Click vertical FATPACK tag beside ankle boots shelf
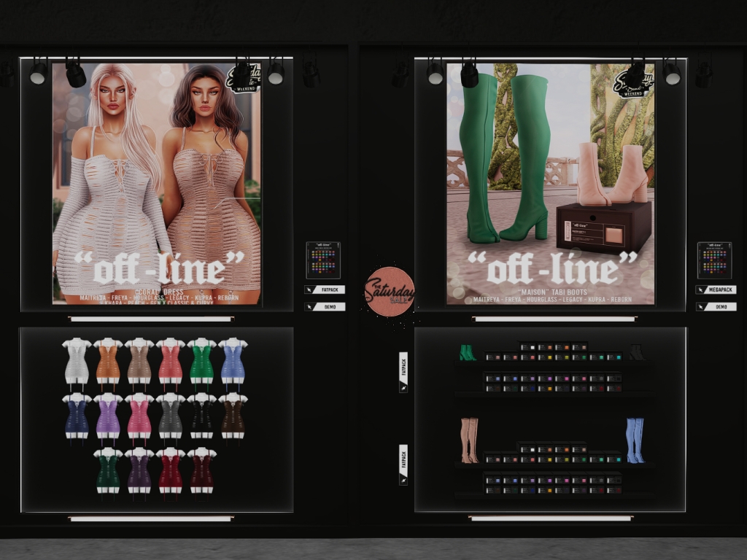Viewport: 747px width, 560px height. point(403,371)
